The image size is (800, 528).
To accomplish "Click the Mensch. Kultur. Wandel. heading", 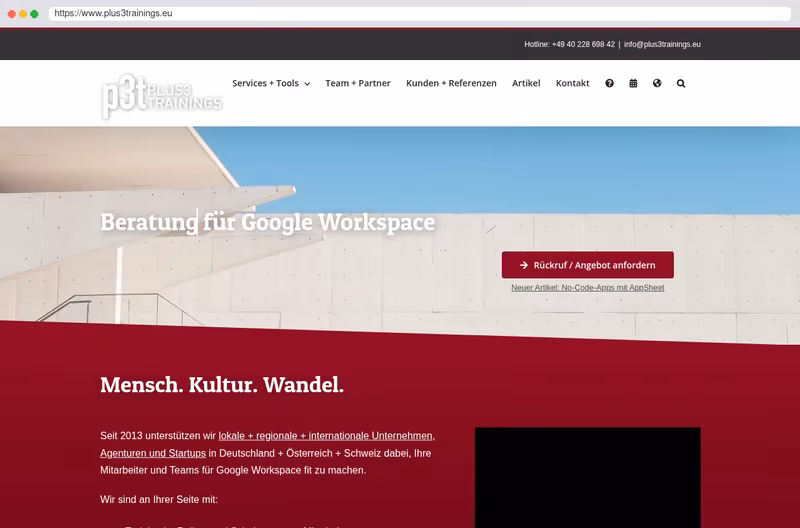I will coord(222,385).
